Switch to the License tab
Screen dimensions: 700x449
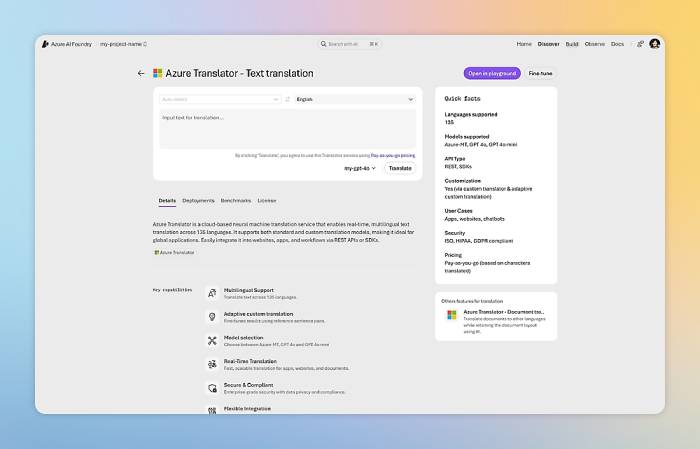point(267,201)
